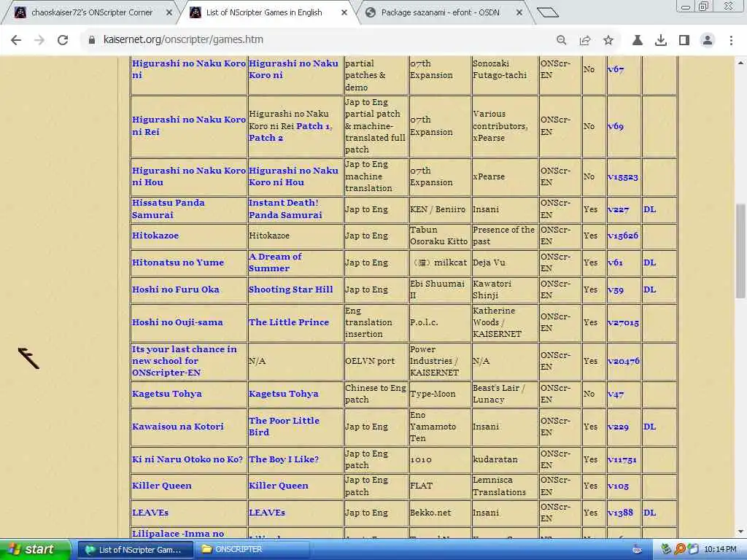This screenshot has height=560, width=747.
Task: Open version v47 link
Action: click(x=616, y=394)
